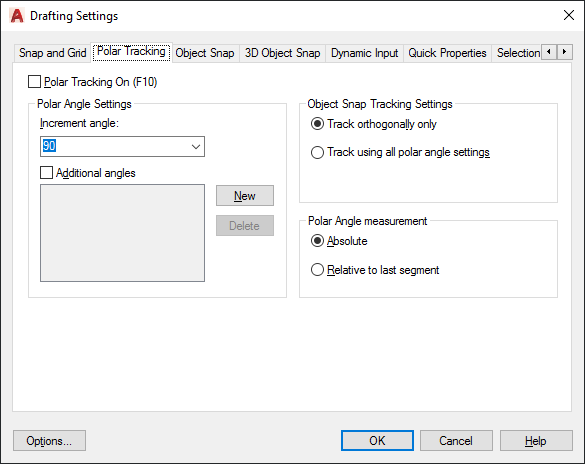Open the 3D Object Snap tab
585x464 pixels.
[x=282, y=53]
